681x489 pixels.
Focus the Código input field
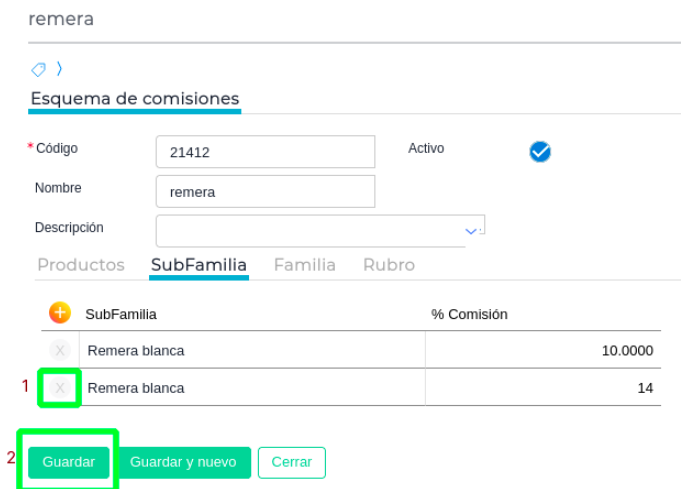point(265,152)
